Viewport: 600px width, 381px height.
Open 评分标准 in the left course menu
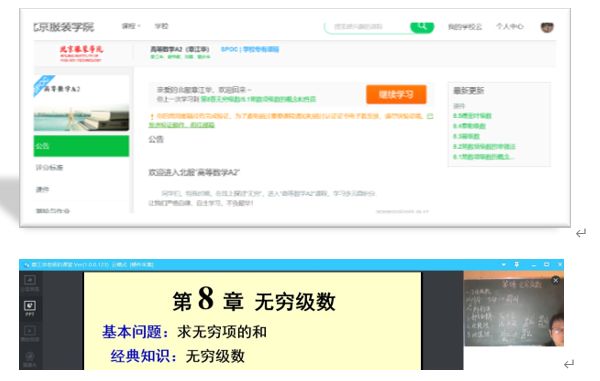(x=49, y=168)
